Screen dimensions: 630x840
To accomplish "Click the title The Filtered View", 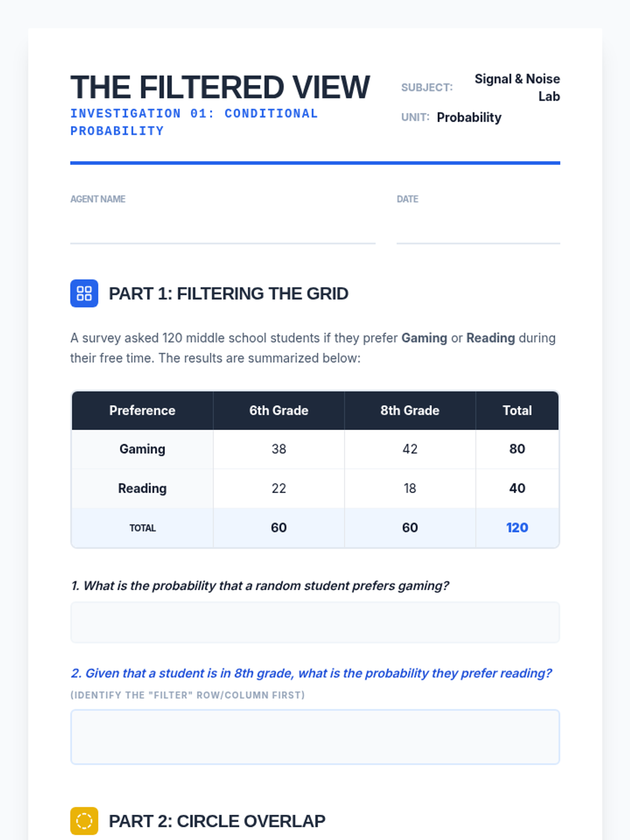I will 220,87.
